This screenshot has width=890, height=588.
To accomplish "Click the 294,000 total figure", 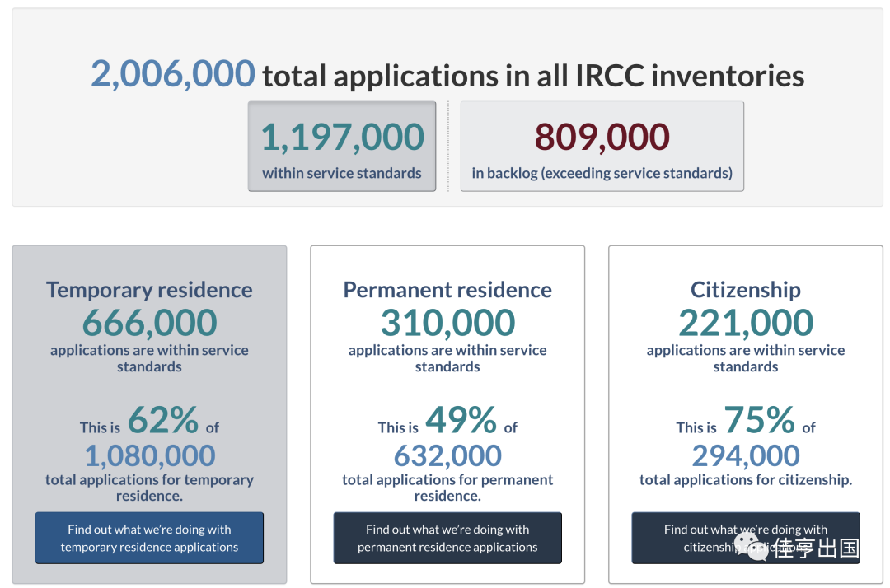I will [x=745, y=455].
